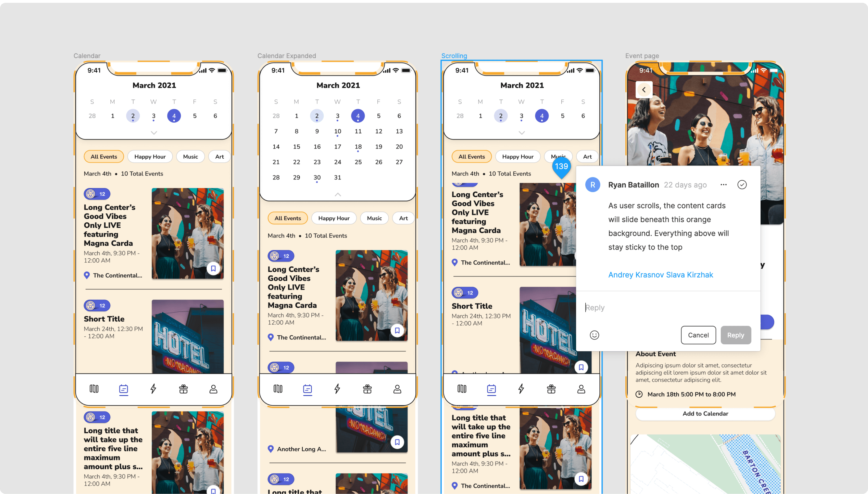
Task: Collapse calendar using up chevron in Calendar Expanded
Action: [338, 194]
